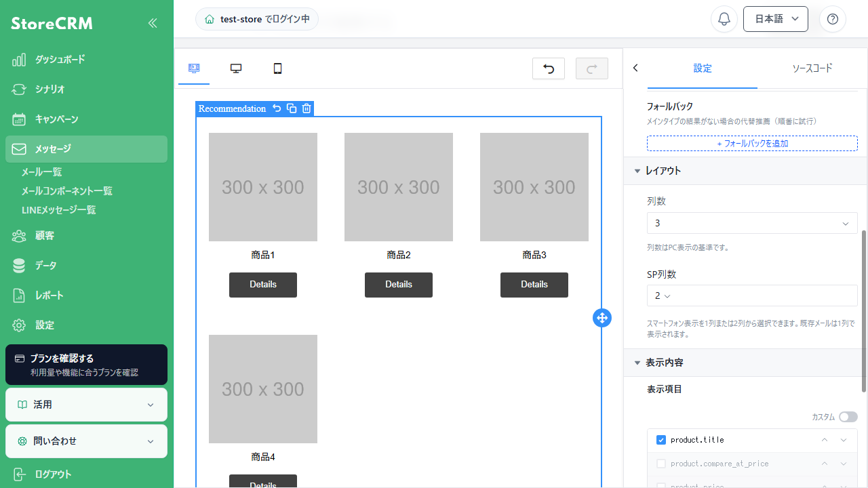Move product.title row down
Viewport: 868px width, 488px height.
[844, 440]
